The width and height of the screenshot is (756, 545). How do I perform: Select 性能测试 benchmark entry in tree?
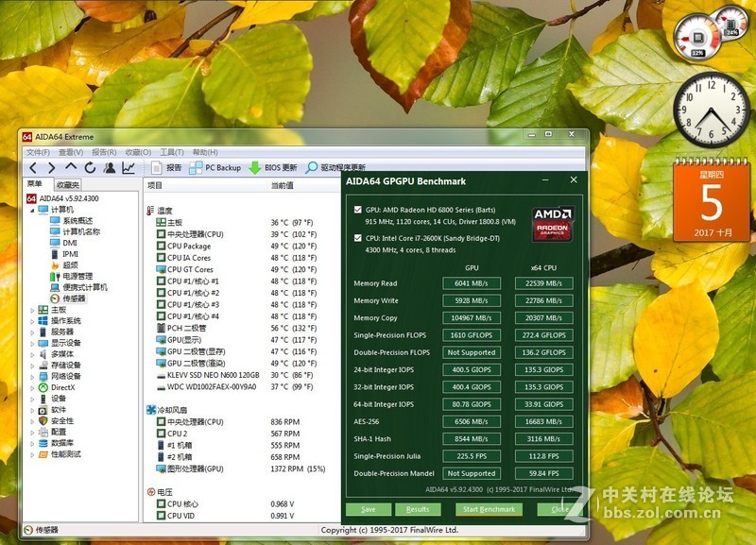coord(60,454)
